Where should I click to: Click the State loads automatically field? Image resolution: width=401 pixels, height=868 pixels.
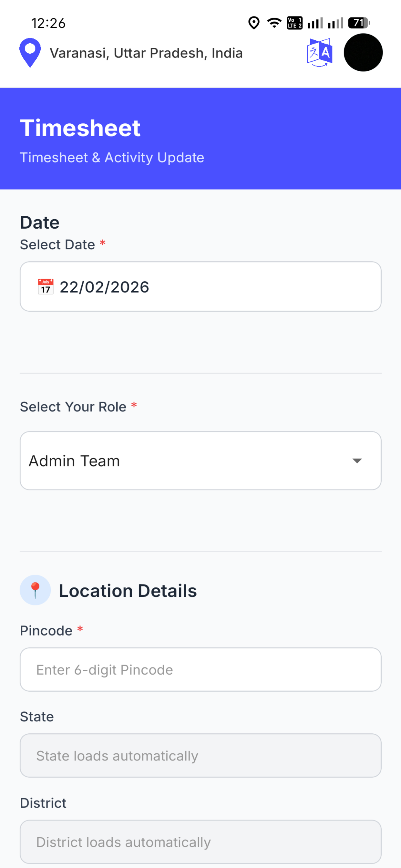click(x=200, y=755)
